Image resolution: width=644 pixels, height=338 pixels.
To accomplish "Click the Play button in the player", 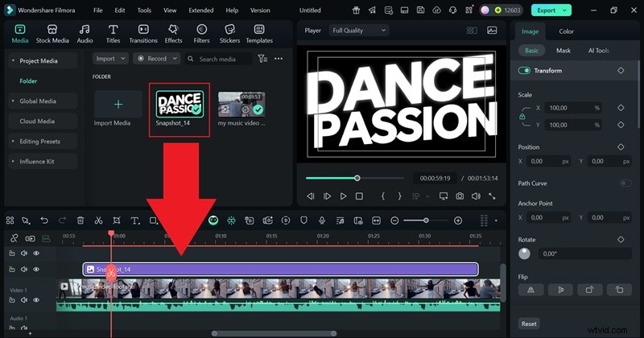I will click(x=344, y=196).
